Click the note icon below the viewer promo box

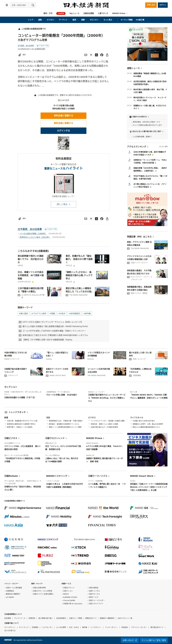pyautogui.click(x=91, y=219)
